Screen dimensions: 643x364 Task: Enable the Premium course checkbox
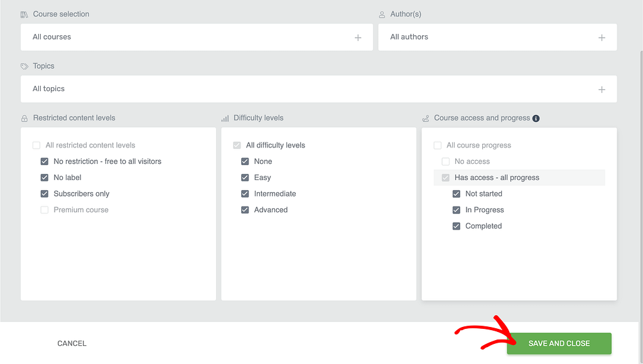click(x=45, y=210)
